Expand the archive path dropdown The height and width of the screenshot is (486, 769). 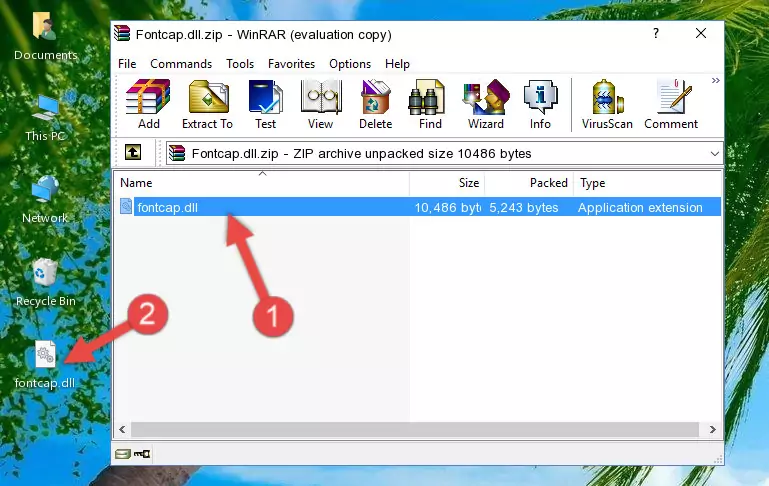click(x=715, y=153)
